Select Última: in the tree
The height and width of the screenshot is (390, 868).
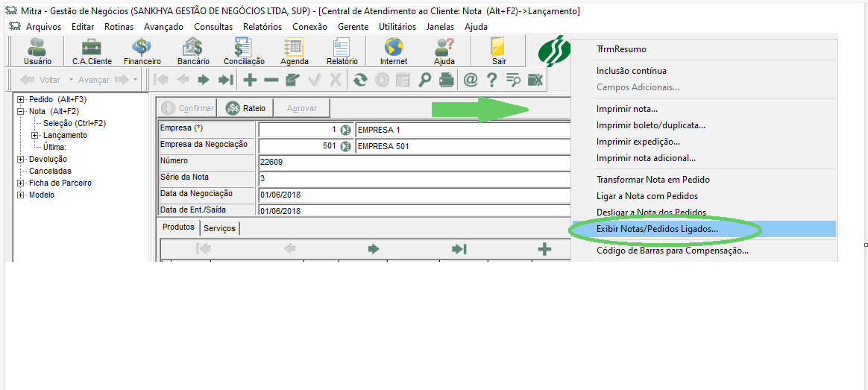[54, 147]
